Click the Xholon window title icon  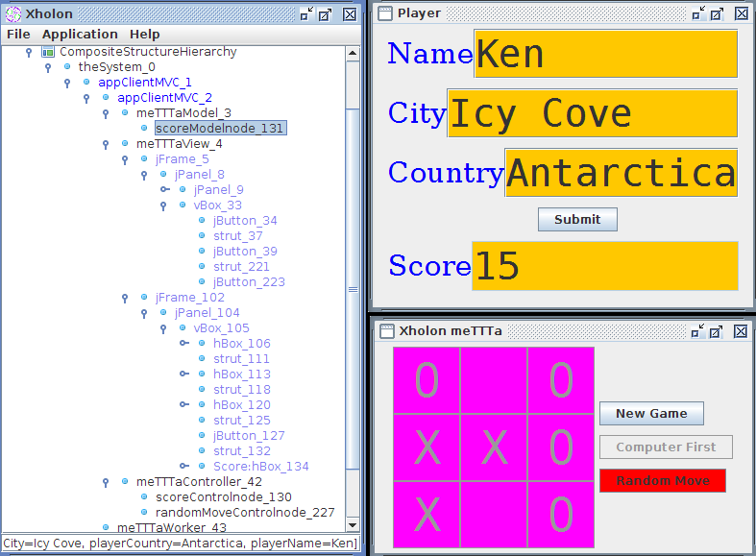click(13, 13)
